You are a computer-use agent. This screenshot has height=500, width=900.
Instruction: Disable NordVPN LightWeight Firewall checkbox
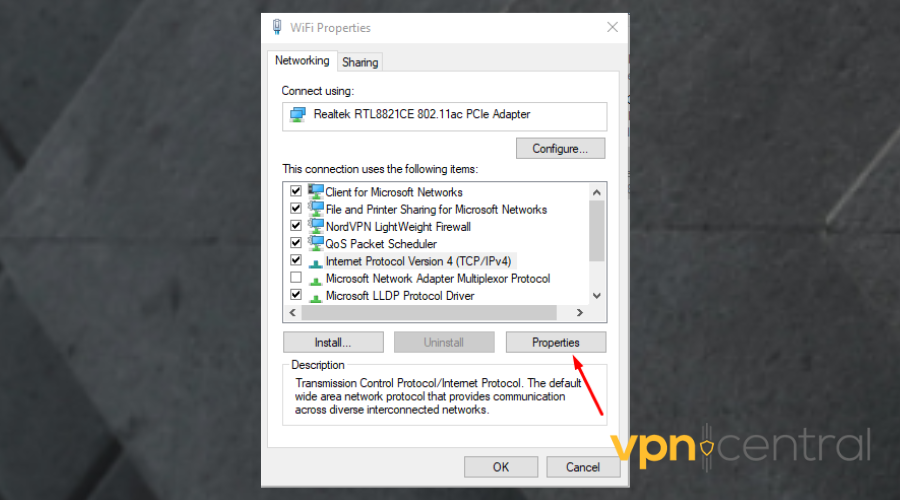[x=296, y=226]
